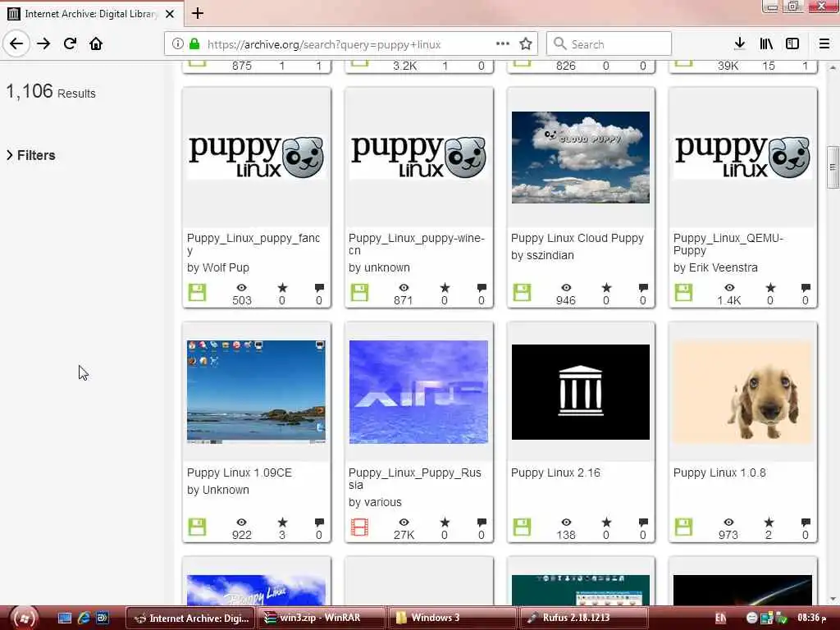Click the Puppy Linux 1.09CE title

(x=240, y=473)
